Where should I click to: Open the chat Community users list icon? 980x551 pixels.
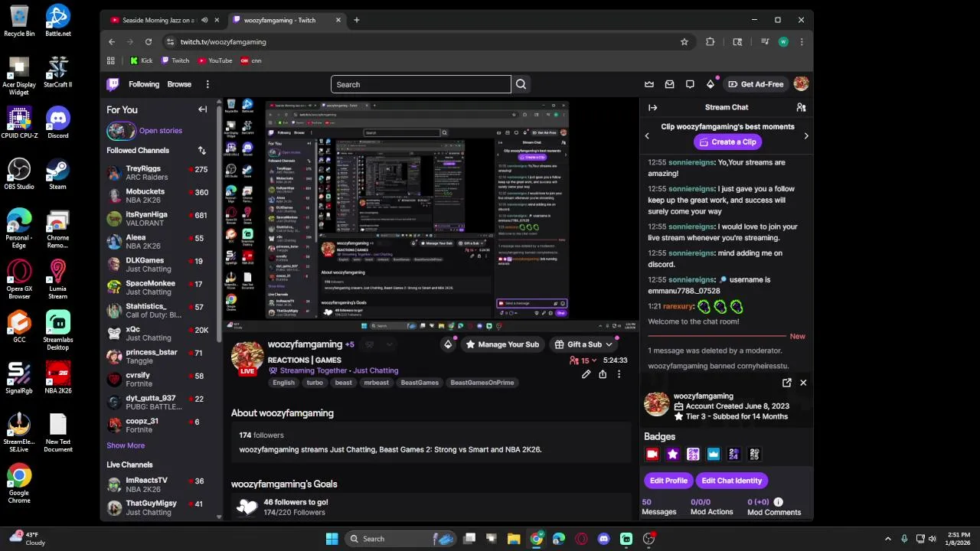click(x=801, y=108)
